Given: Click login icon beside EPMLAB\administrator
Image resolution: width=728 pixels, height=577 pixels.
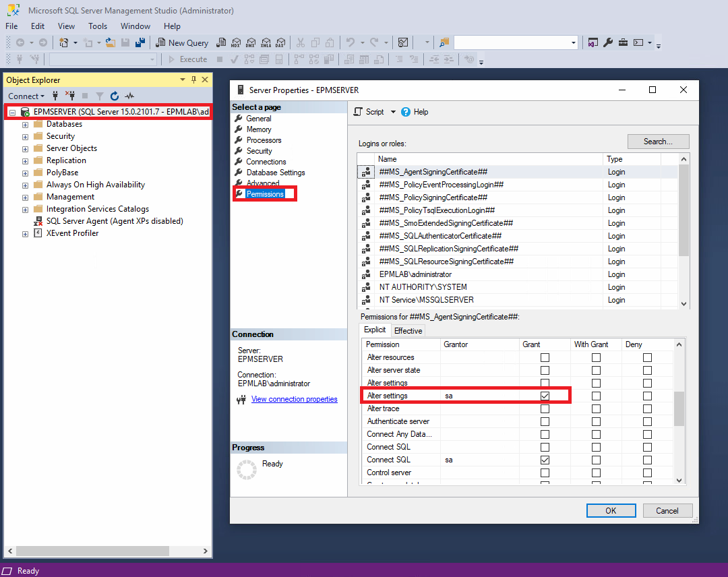Looking at the screenshot, I should tap(365, 274).
